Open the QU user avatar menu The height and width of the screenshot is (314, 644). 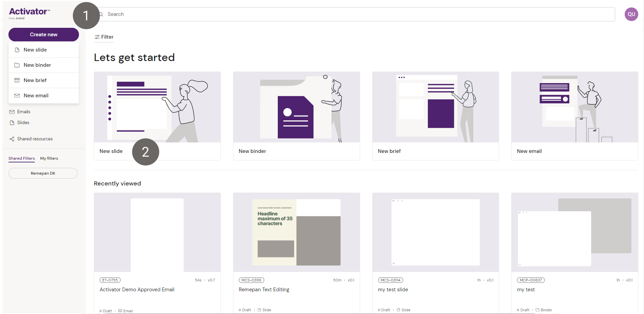[631, 14]
